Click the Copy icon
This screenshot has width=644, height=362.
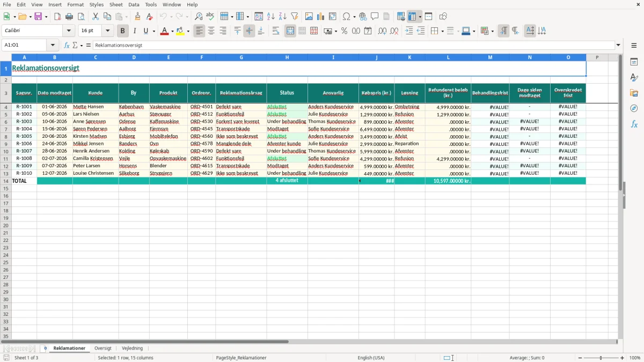(107, 17)
